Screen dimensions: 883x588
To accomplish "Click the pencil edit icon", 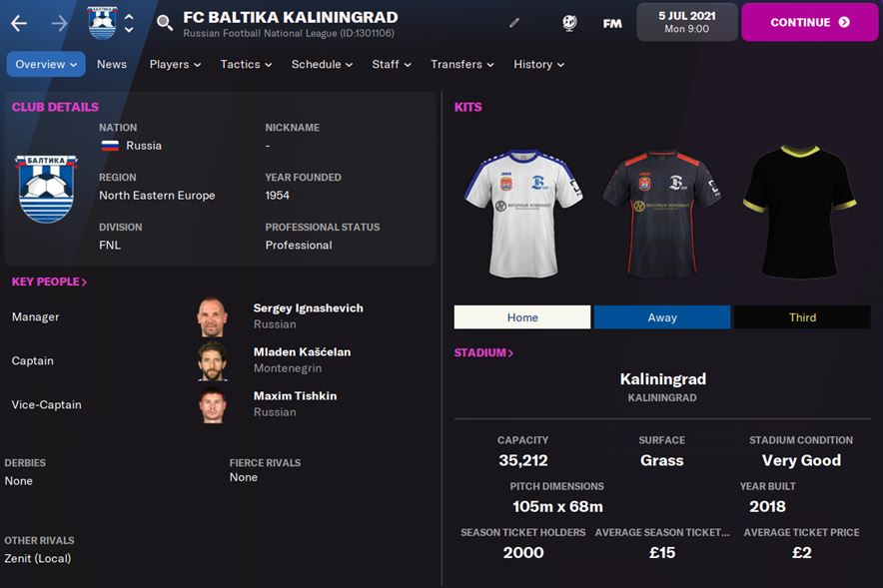I will pos(514,23).
